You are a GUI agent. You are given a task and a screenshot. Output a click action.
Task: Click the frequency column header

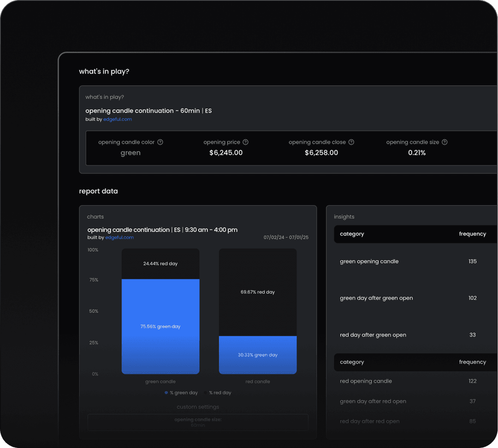coord(472,234)
